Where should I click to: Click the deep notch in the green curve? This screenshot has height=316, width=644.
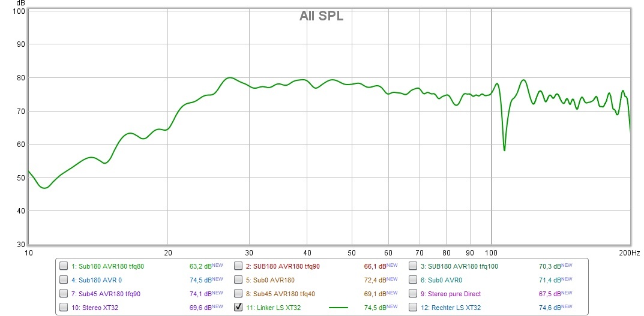[504, 149]
